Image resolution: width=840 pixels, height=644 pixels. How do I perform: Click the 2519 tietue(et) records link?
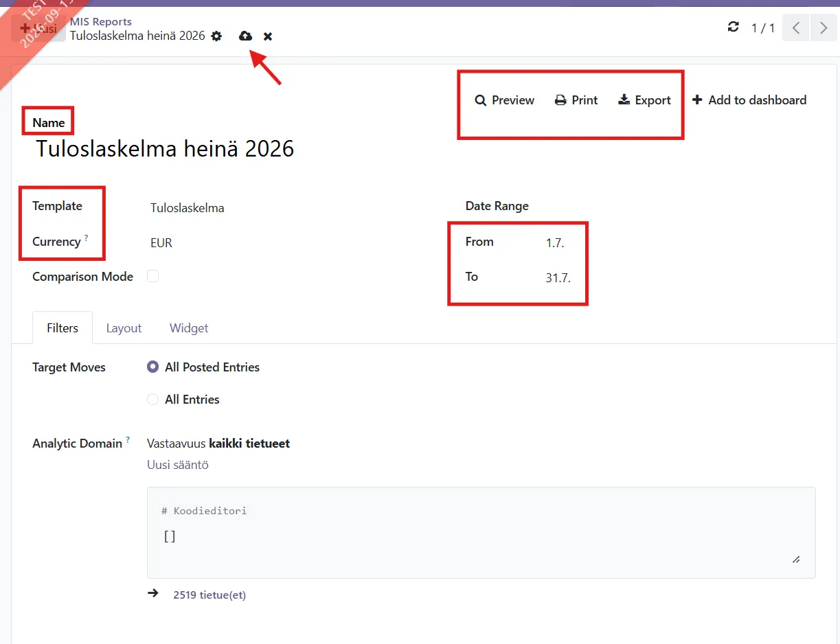pos(209,595)
